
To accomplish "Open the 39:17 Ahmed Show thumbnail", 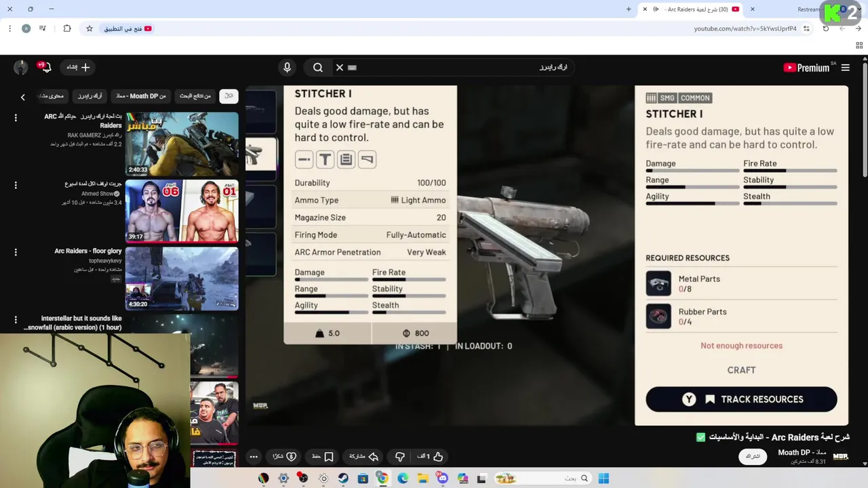I will coord(182,211).
